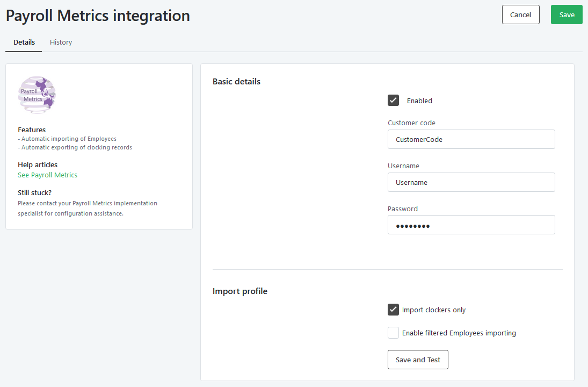588x387 pixels.
Task: Click the Import profile section heading
Action: click(x=240, y=291)
